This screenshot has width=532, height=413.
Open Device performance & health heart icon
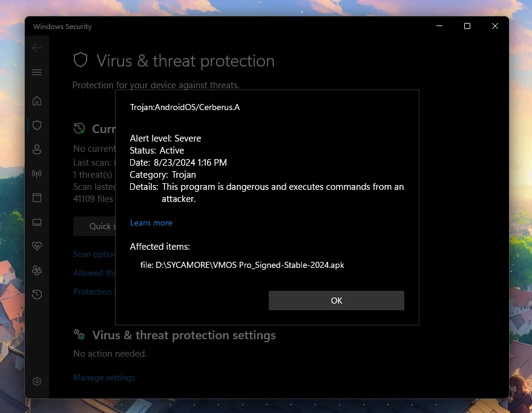37,246
